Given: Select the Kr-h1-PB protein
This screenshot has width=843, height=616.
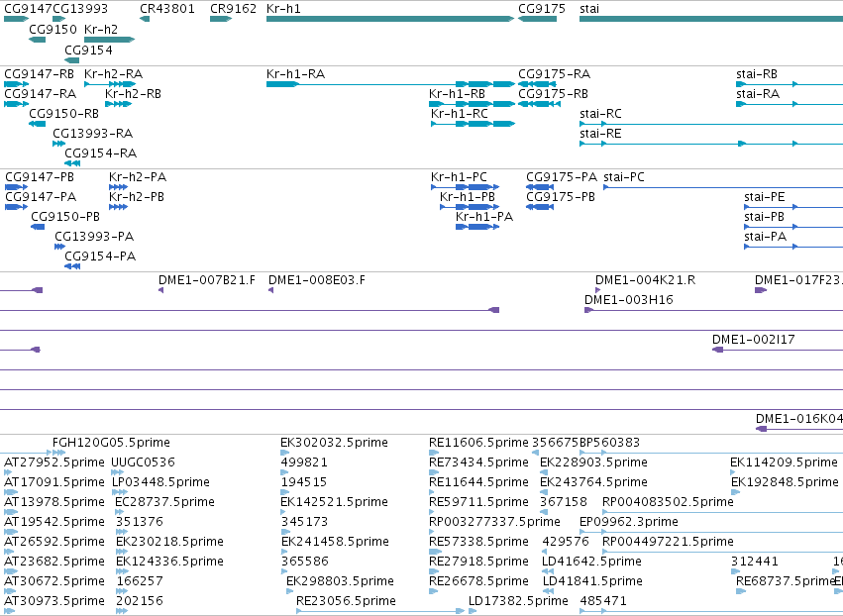Looking at the screenshot, I should pyautogui.click(x=470, y=207).
